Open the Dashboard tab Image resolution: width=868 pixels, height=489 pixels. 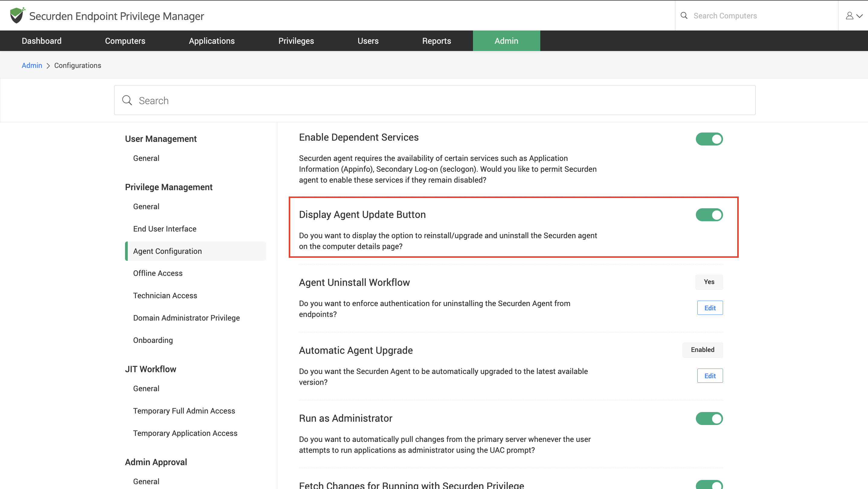41,41
